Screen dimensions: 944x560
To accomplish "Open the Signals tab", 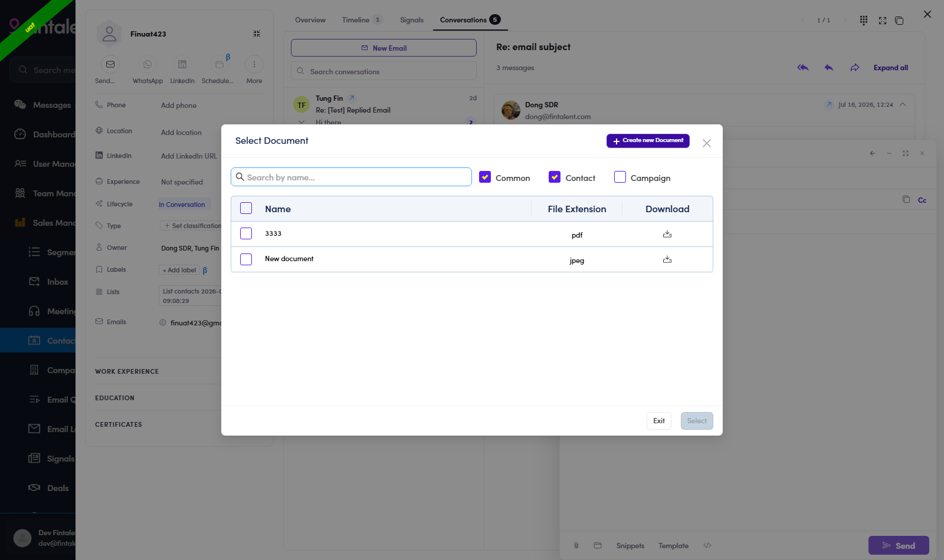I will [x=412, y=20].
